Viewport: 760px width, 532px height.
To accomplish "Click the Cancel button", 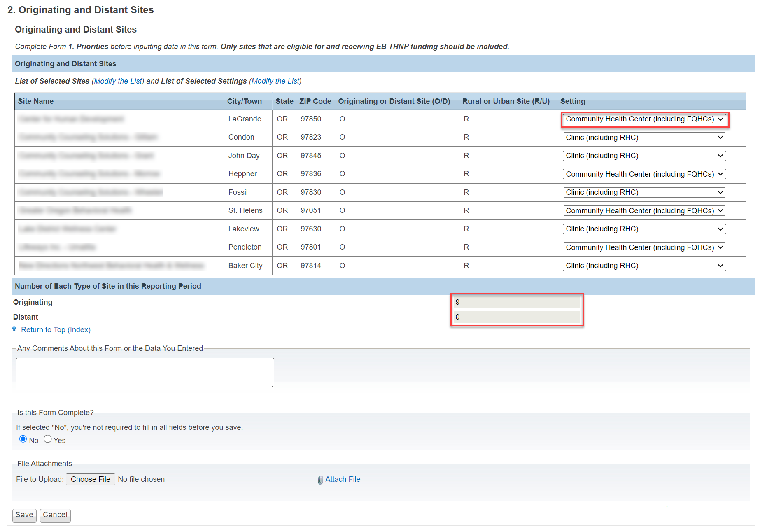I will [55, 515].
